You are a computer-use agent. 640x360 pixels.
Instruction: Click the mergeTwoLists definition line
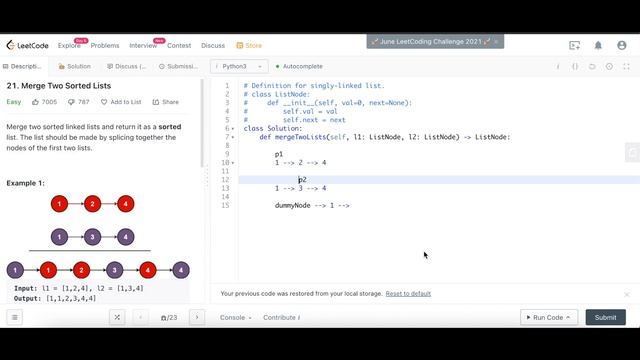pos(384,137)
